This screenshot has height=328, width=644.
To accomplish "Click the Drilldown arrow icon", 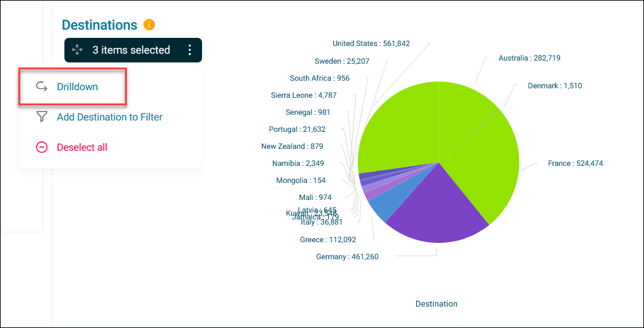I will pos(42,86).
